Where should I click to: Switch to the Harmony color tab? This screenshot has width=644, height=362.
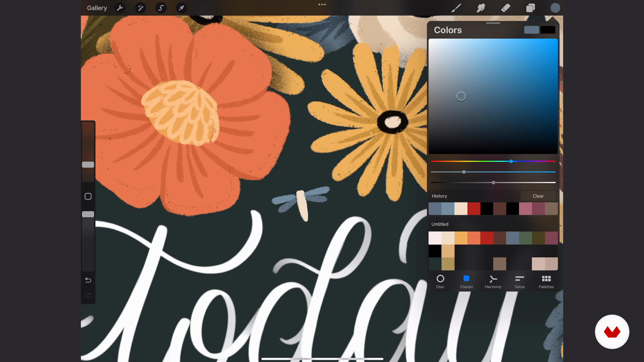[493, 282]
